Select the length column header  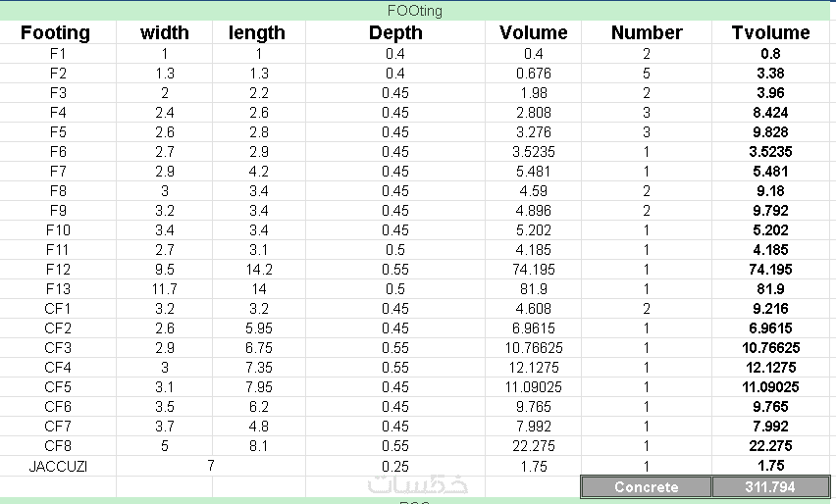(x=257, y=32)
